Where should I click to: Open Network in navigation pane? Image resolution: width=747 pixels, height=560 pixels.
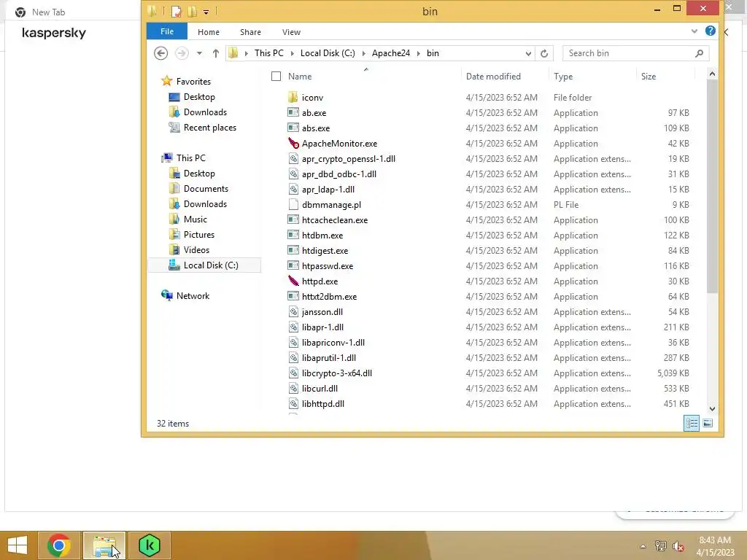coord(193,296)
